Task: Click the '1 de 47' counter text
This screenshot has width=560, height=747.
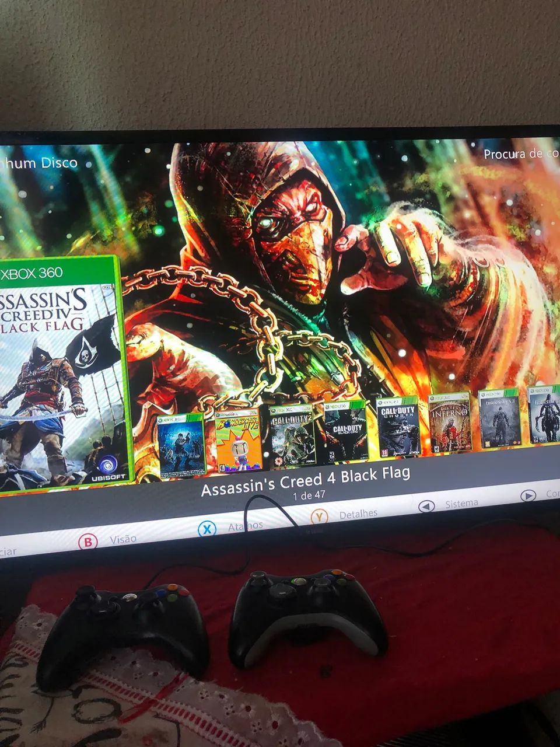Action: (x=309, y=496)
